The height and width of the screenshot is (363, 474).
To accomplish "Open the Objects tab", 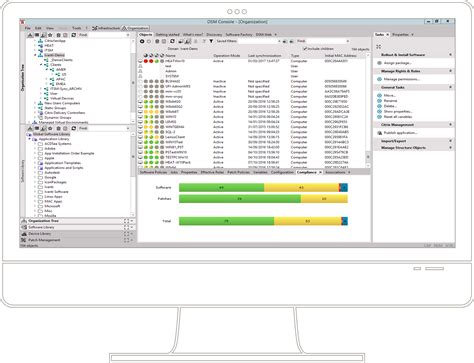I will click(x=146, y=34).
